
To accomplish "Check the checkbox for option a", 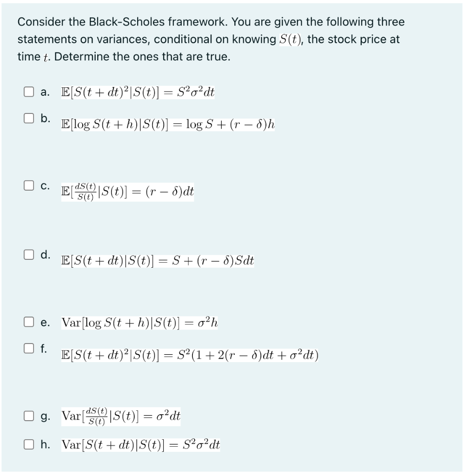I will click(28, 91).
